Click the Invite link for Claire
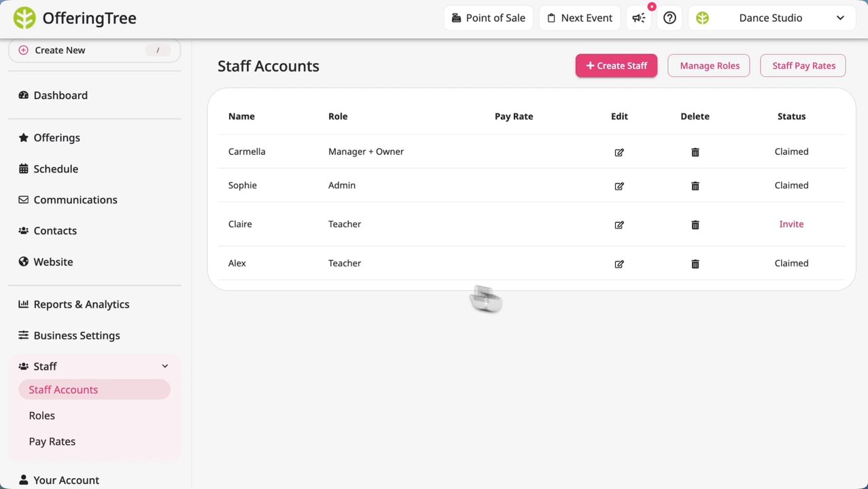This screenshot has width=868, height=489. click(x=791, y=224)
